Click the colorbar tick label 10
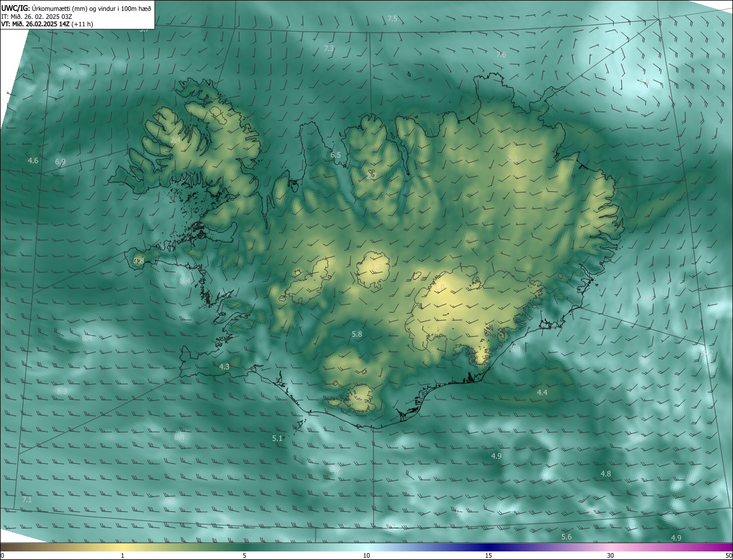The width and height of the screenshot is (733, 560). coord(366,556)
